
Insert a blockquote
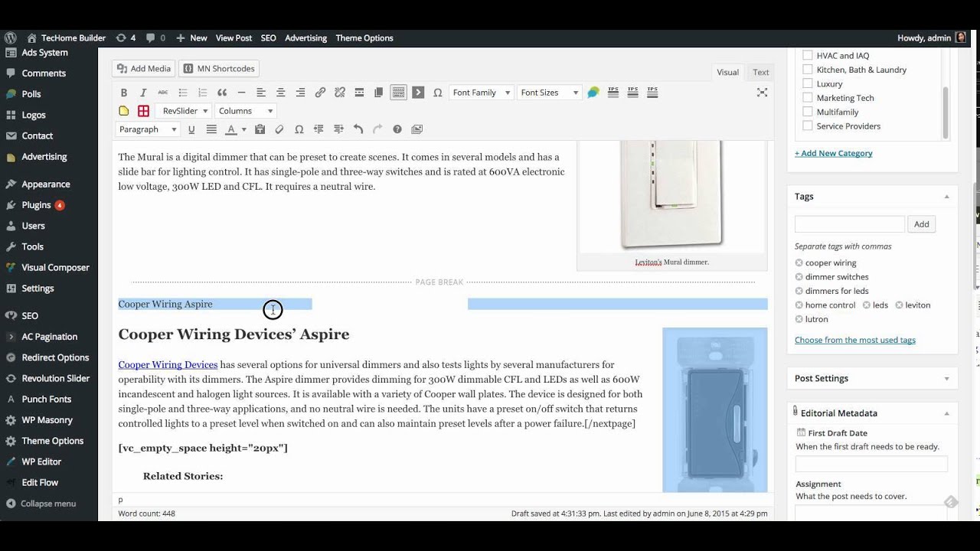222,93
